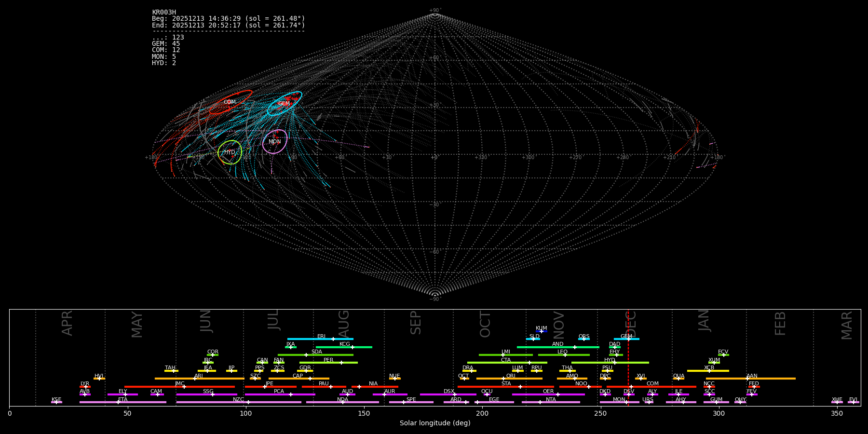
Task: Click the MON shower label in timeline
Action: [619, 400]
